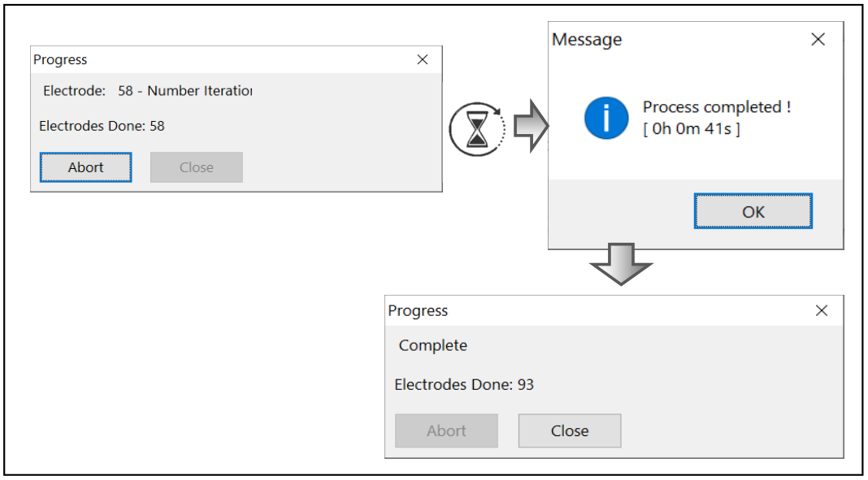The image size is (868, 480).
Task: Click the 'Process completed !' message text
Action: coord(716,107)
